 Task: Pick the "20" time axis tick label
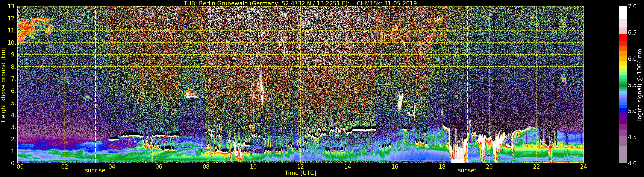pyautogui.click(x=489, y=167)
